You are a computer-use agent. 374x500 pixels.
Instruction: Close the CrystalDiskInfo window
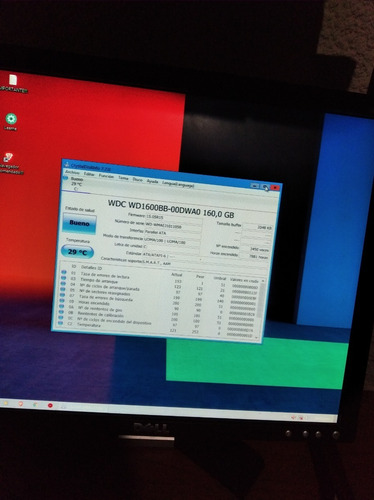click(275, 188)
